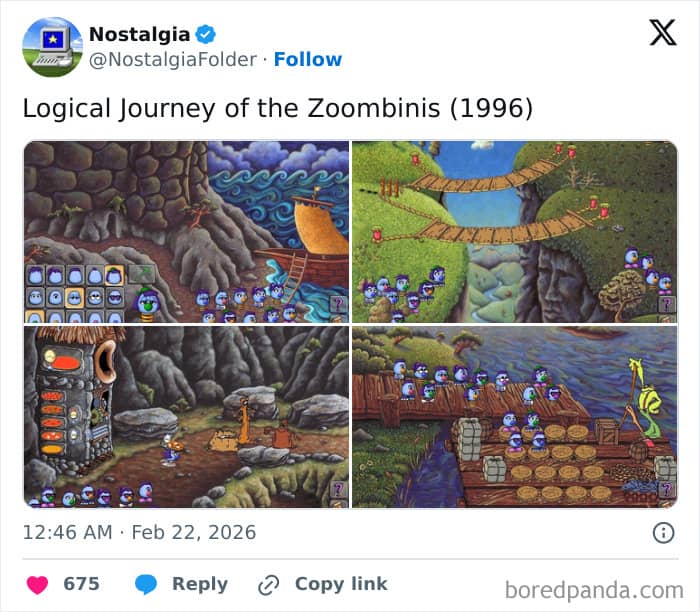
Task: Click the chain icon beside Copy link
Action: point(268,585)
